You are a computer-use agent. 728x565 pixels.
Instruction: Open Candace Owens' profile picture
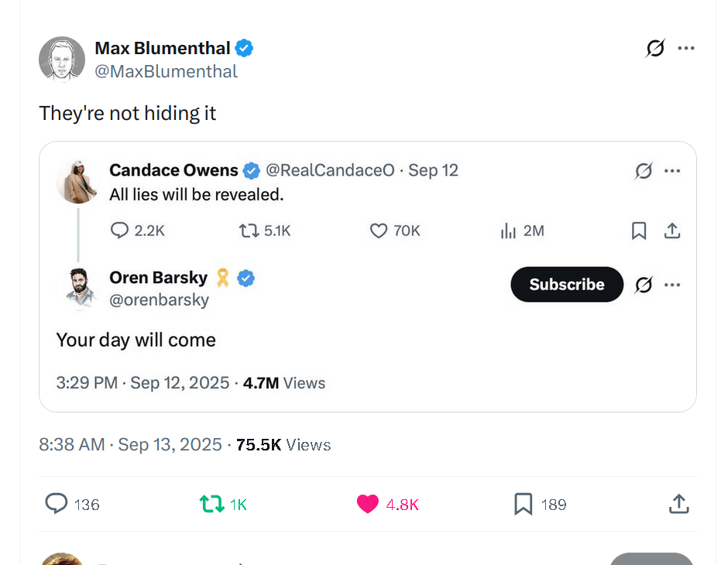(77, 183)
